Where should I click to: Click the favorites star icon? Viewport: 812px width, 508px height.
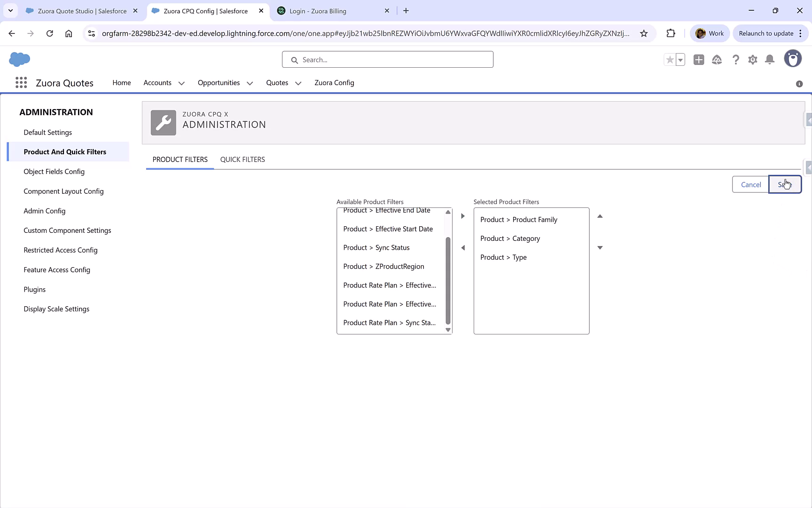669,59
